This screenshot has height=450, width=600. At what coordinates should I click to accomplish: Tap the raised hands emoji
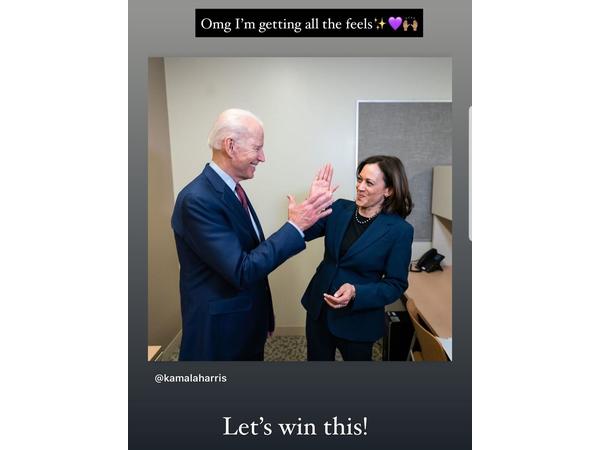pos(411,24)
